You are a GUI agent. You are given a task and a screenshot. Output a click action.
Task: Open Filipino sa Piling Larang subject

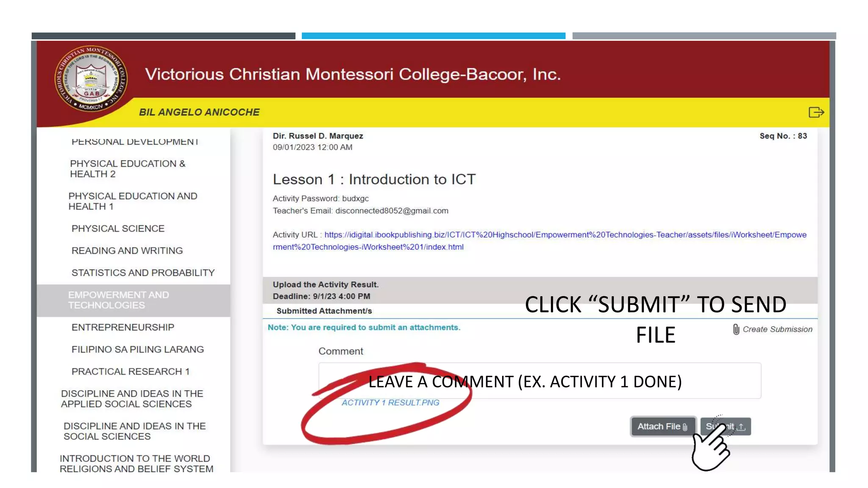[x=138, y=349]
